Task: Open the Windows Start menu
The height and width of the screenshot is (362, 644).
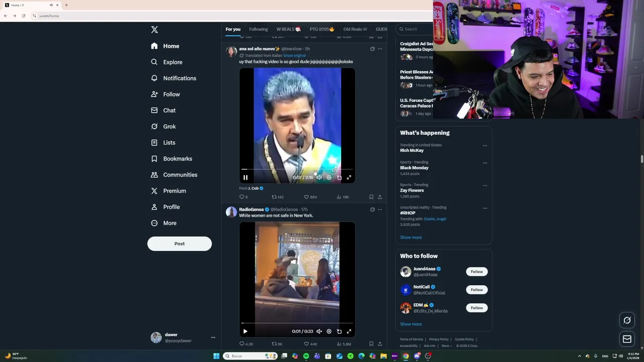Action: point(216,356)
